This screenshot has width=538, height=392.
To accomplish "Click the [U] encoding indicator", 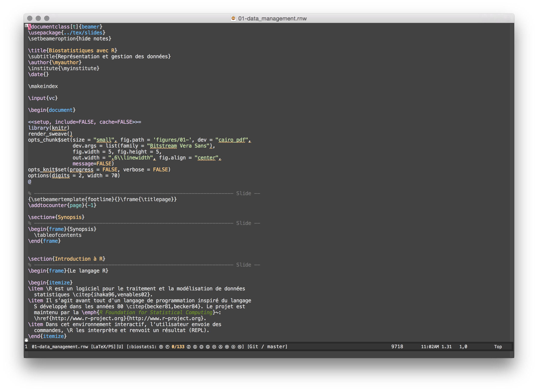I will click(x=120, y=347).
